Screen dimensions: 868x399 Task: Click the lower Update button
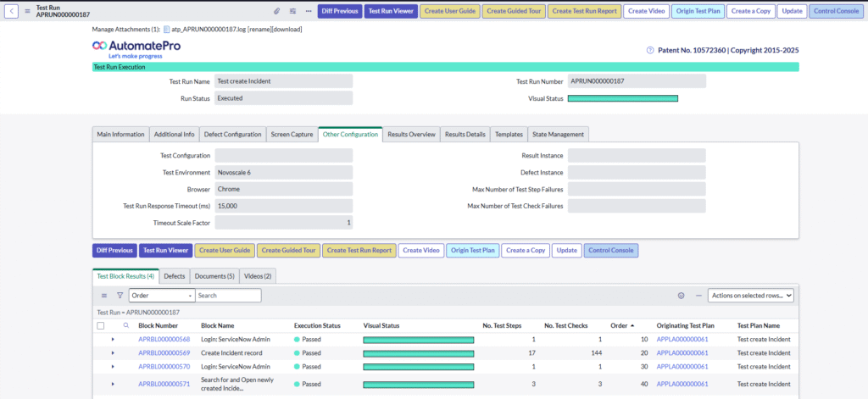(x=567, y=250)
